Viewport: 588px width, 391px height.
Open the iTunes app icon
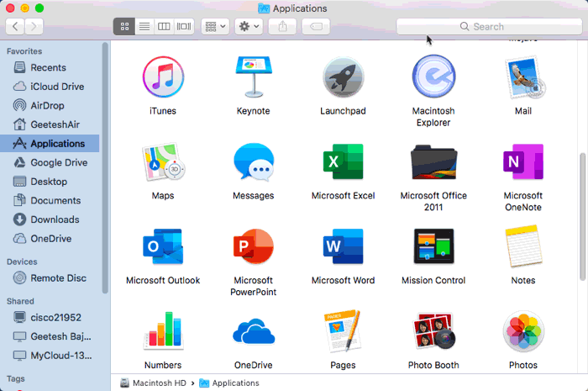pyautogui.click(x=163, y=78)
